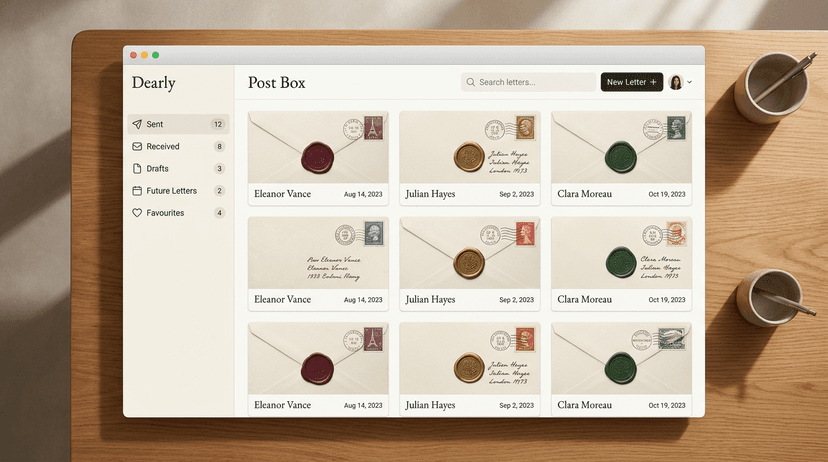Click the Favourites count badge 4
The width and height of the screenshot is (828, 462).
[x=219, y=213]
